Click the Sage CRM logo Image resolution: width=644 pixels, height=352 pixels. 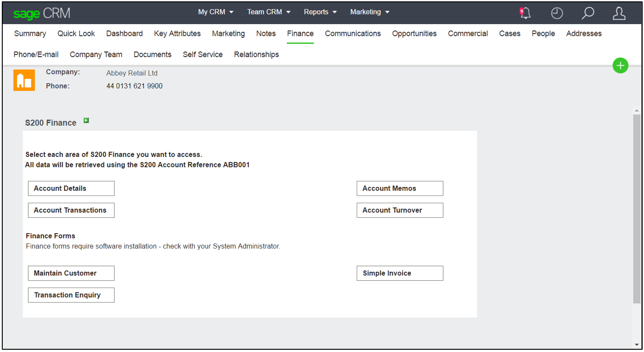coord(42,13)
